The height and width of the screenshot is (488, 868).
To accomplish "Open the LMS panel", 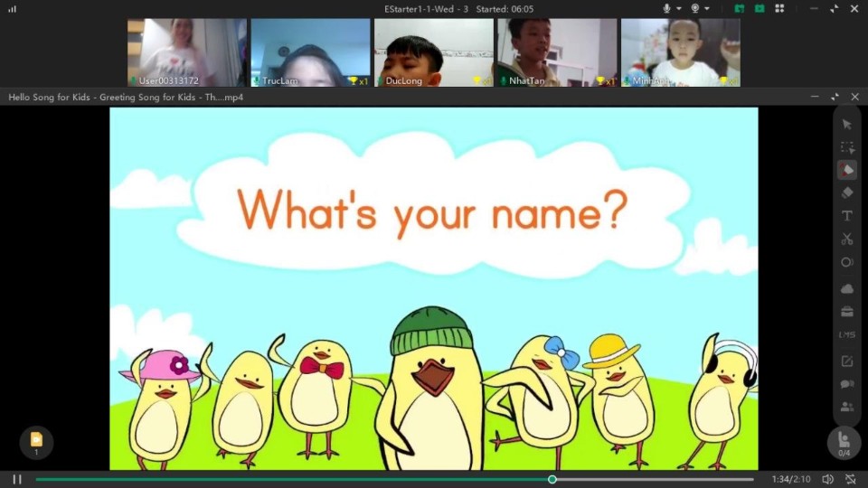I will 847,335.
